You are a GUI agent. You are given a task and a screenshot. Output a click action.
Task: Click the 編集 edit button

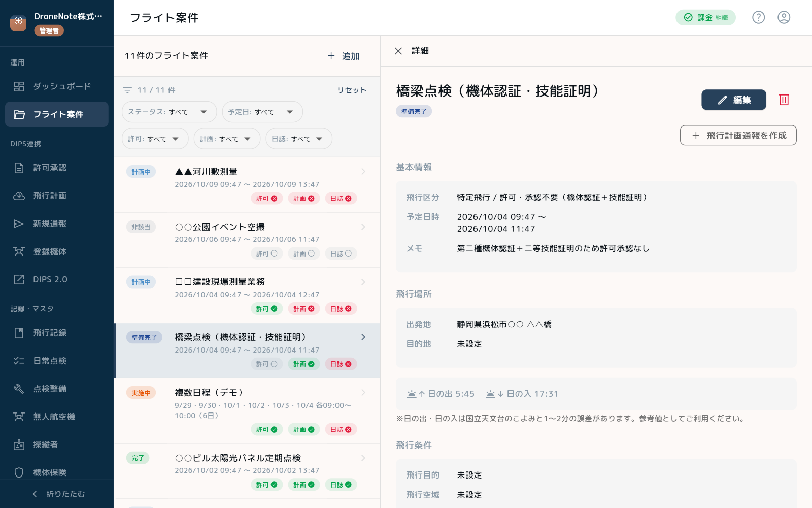pyautogui.click(x=734, y=100)
